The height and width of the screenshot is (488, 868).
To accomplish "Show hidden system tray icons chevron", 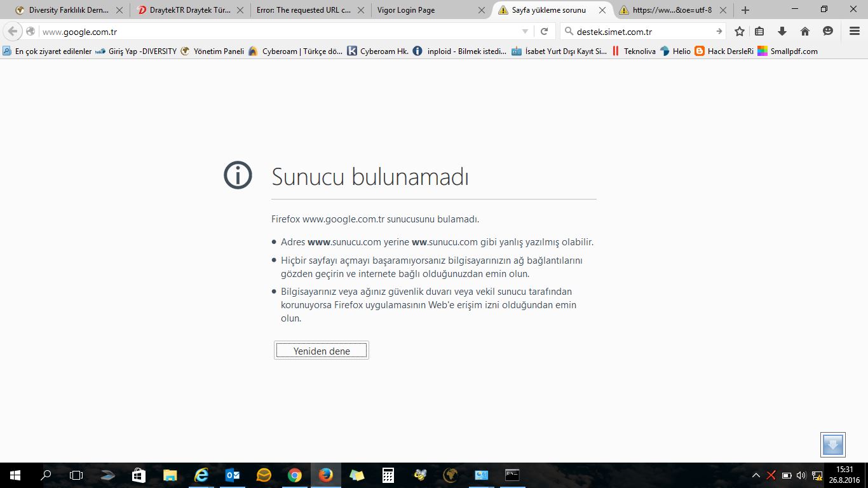I will coord(756,475).
